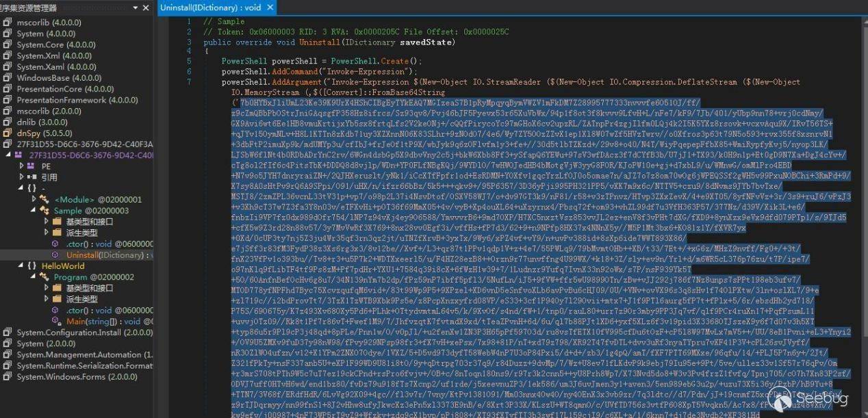Viewport: 868px width, 418px height.
Task: Click the '// Sample' comment line
Action: pos(224,22)
